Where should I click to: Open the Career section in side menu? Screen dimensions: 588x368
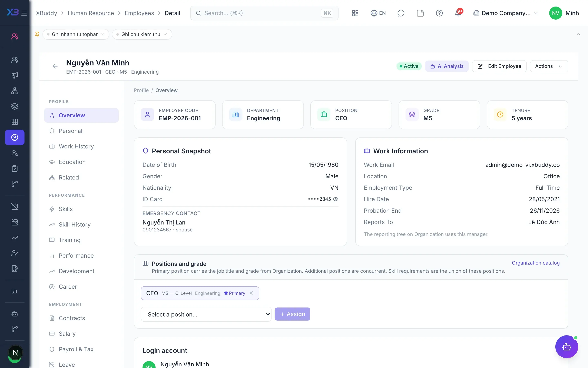[x=81, y=287]
